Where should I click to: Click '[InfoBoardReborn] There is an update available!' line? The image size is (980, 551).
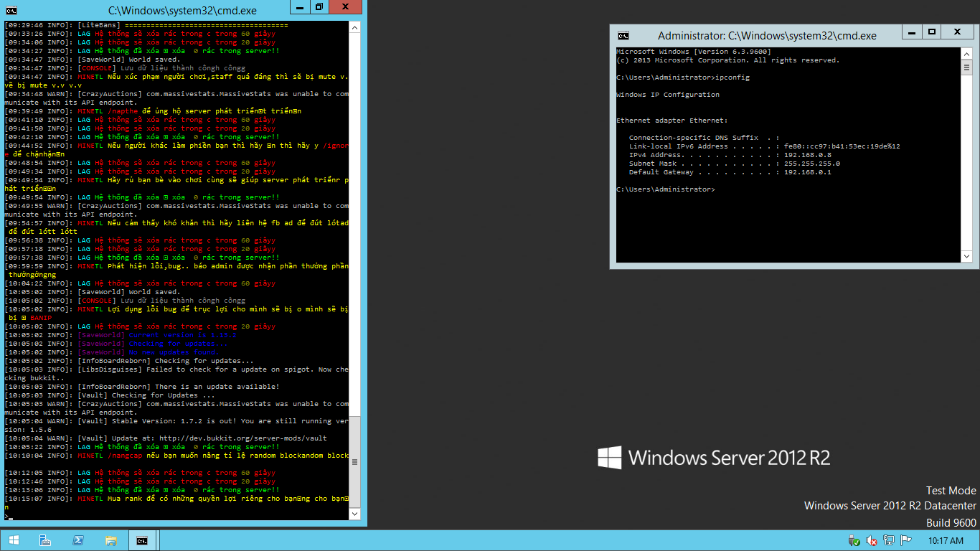click(x=142, y=387)
